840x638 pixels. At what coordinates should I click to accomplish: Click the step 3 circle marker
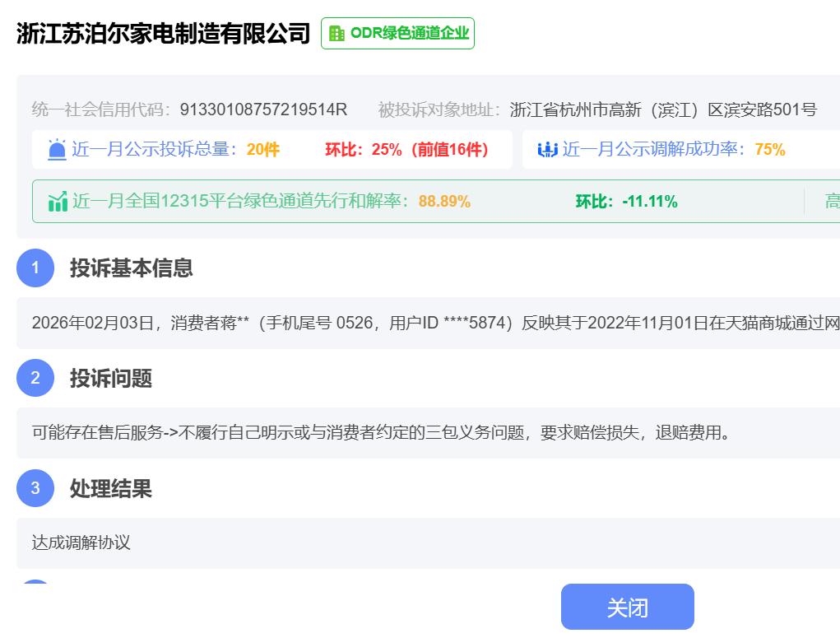[35, 488]
